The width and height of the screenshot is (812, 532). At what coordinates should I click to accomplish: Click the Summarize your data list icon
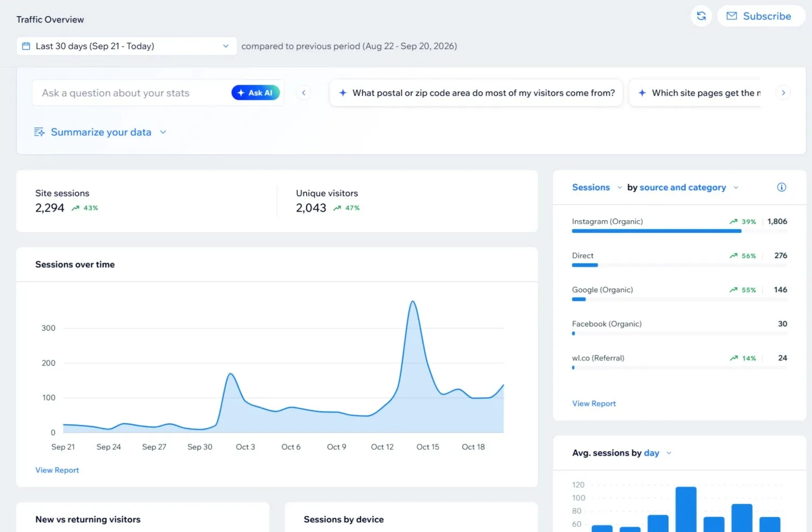point(39,132)
